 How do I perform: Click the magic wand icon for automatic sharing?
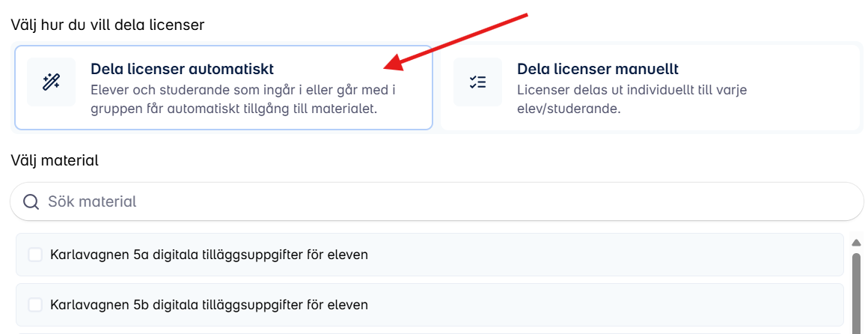[51, 82]
